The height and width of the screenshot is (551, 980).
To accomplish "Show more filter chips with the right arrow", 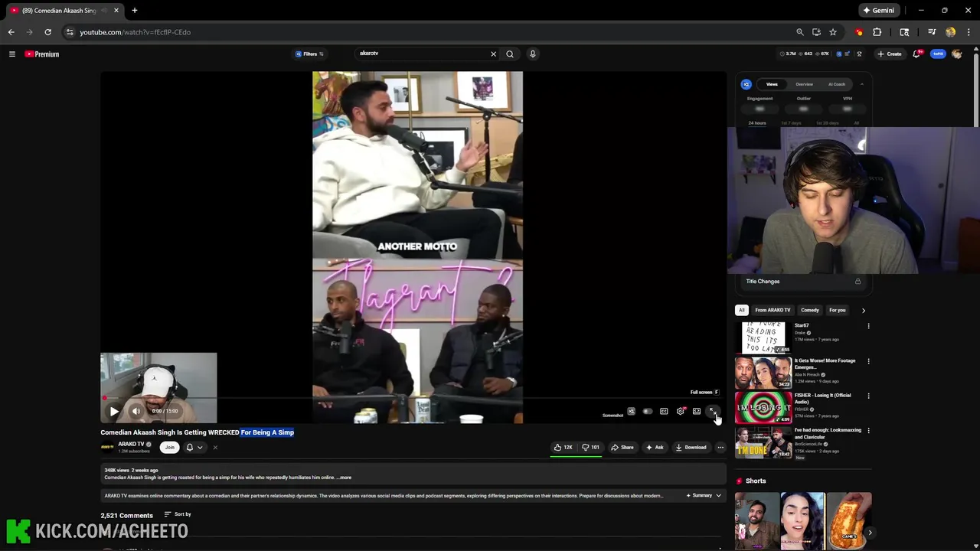I will 864,310.
